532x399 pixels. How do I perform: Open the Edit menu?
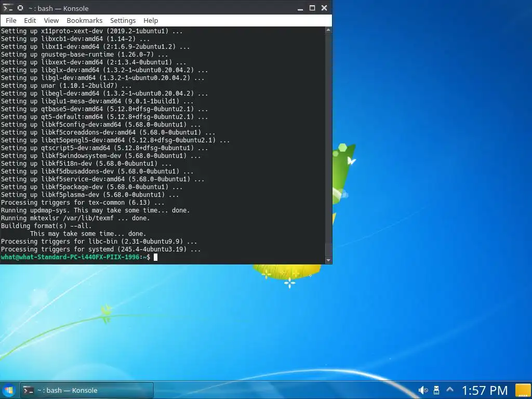pos(30,20)
